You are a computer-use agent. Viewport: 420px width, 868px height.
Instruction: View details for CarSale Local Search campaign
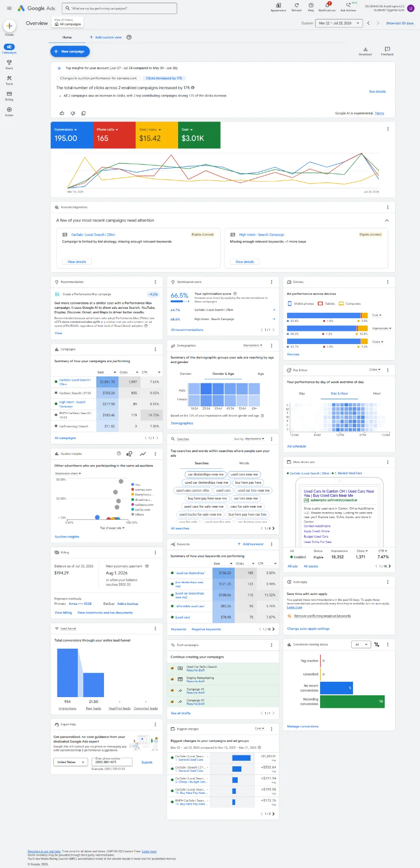(77, 262)
